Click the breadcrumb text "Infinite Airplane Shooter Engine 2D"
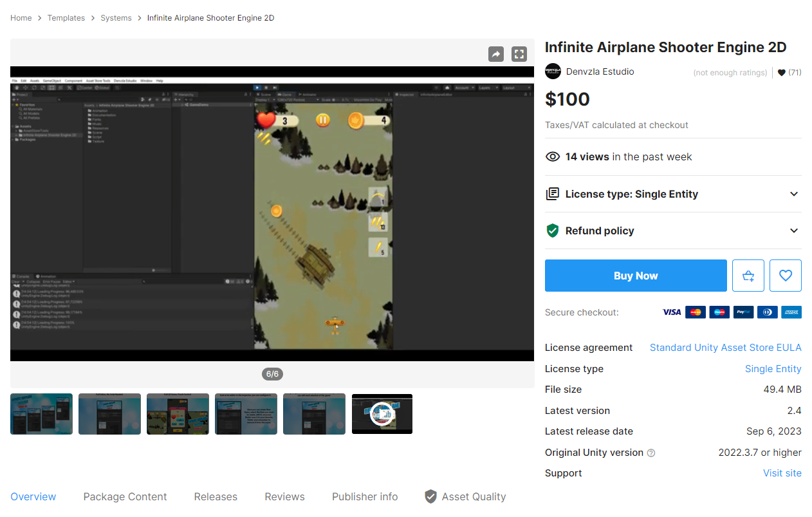 [211, 18]
